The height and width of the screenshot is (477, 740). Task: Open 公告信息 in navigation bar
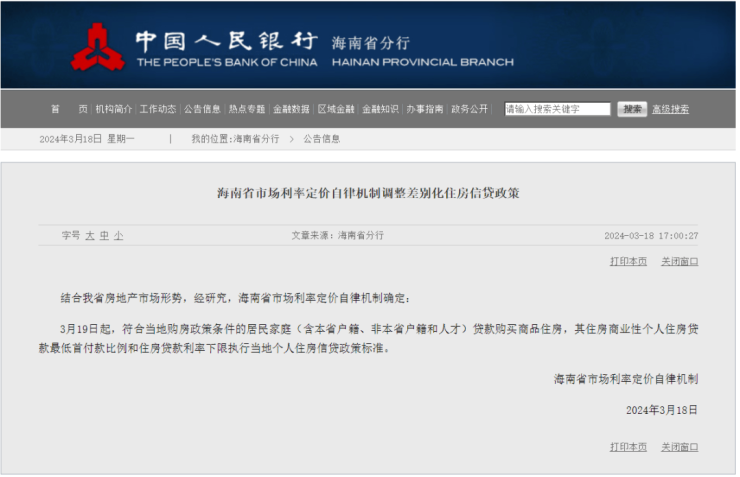(x=202, y=109)
